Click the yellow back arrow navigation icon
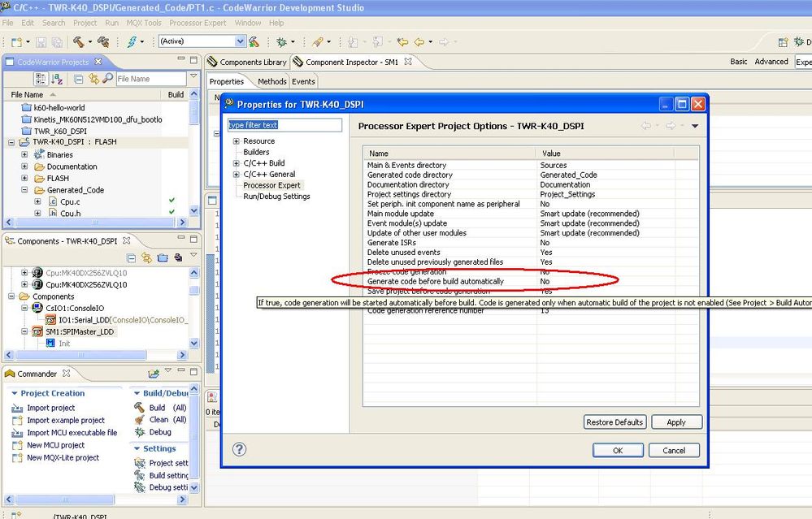The height and width of the screenshot is (519, 812). (419, 41)
